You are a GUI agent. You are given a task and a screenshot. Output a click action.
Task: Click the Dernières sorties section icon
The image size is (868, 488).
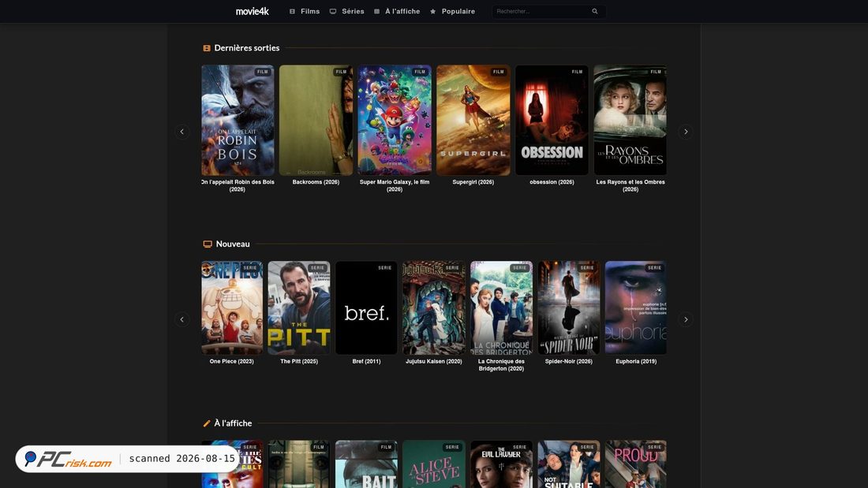click(207, 48)
